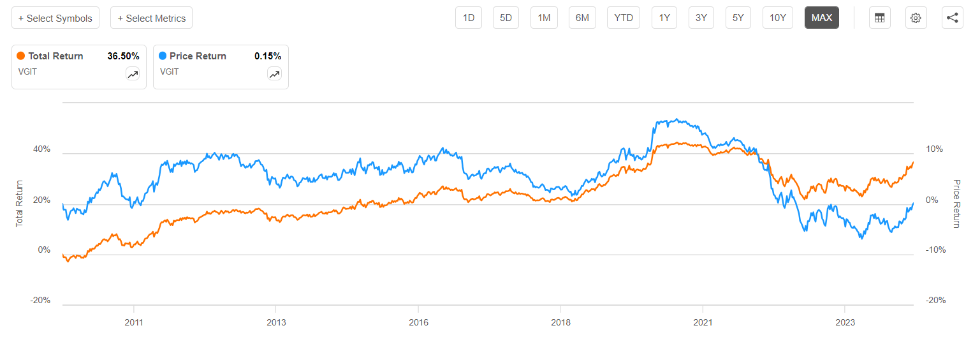Select the YTD range button
The image size is (980, 344).
(x=623, y=18)
